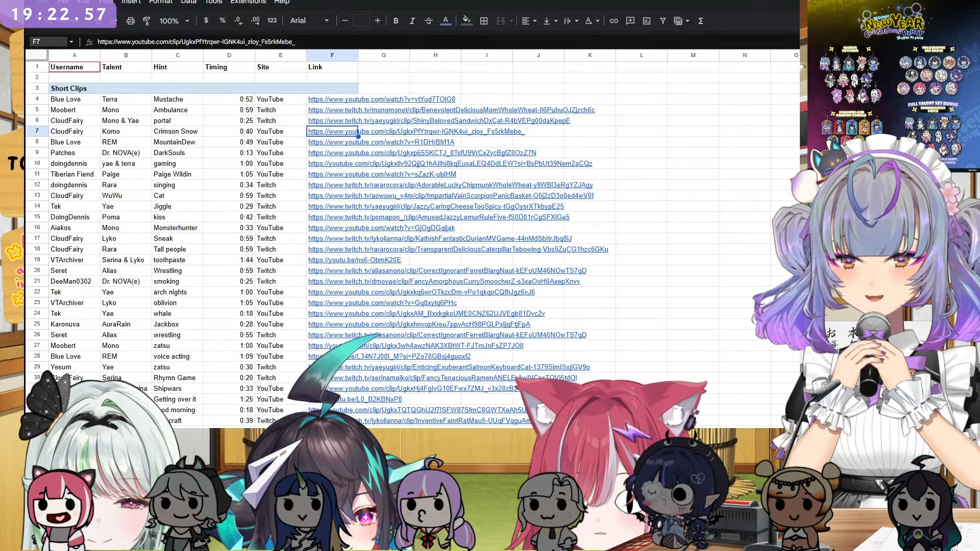Image resolution: width=980 pixels, height=551 pixels.
Task: Toggle italic formatting
Action: click(412, 21)
